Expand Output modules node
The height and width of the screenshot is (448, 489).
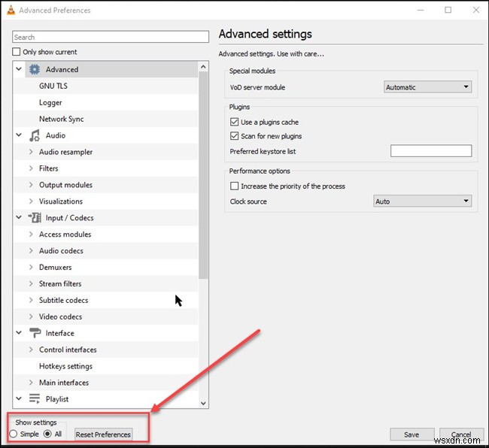coord(31,185)
